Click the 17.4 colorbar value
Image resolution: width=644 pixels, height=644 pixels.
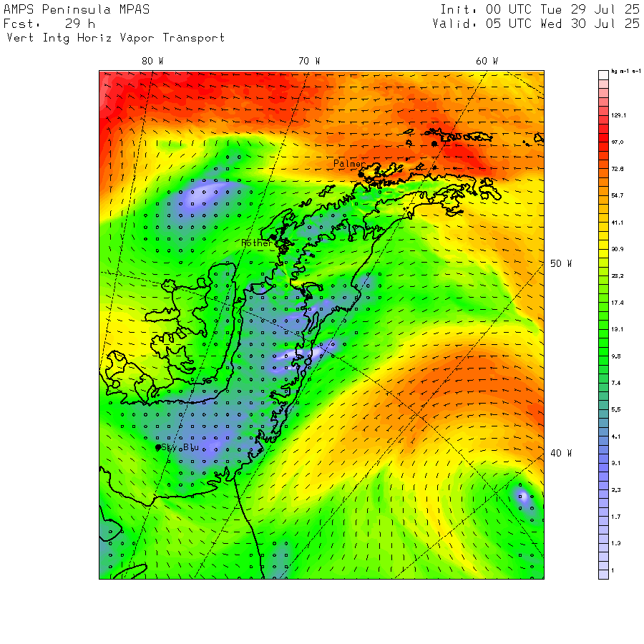click(x=618, y=303)
